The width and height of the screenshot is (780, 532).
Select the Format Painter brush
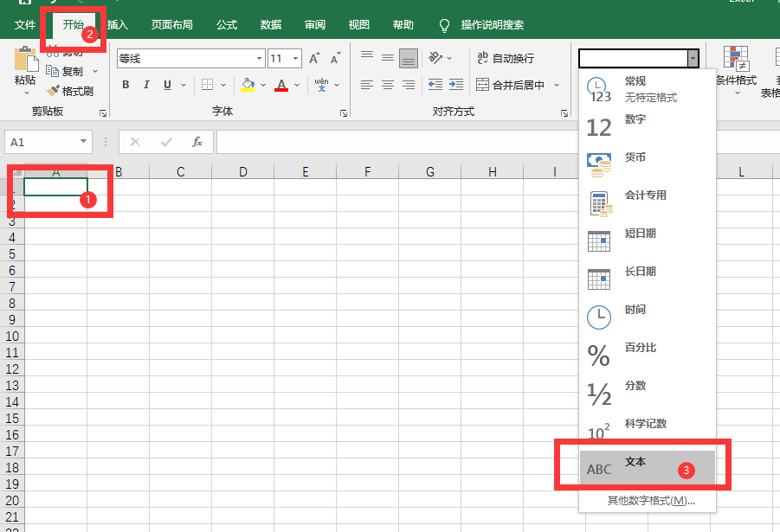(x=70, y=91)
